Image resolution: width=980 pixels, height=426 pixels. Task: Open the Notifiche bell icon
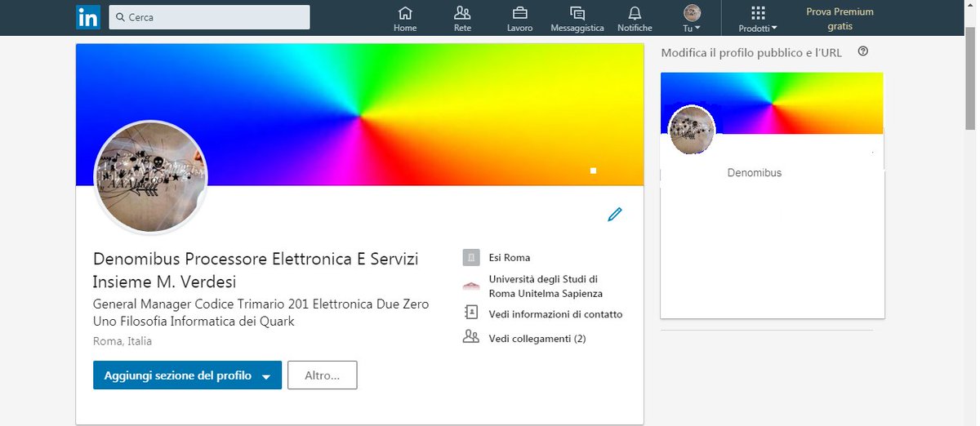635,13
